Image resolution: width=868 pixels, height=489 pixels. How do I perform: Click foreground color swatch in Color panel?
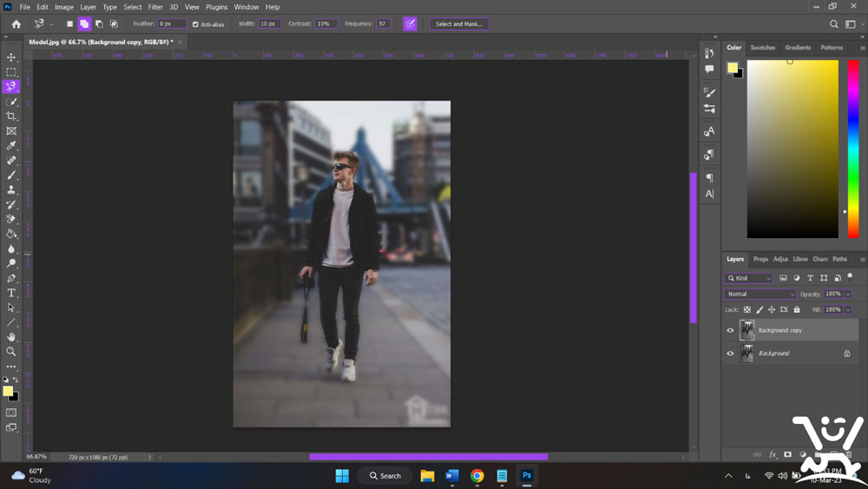(733, 68)
